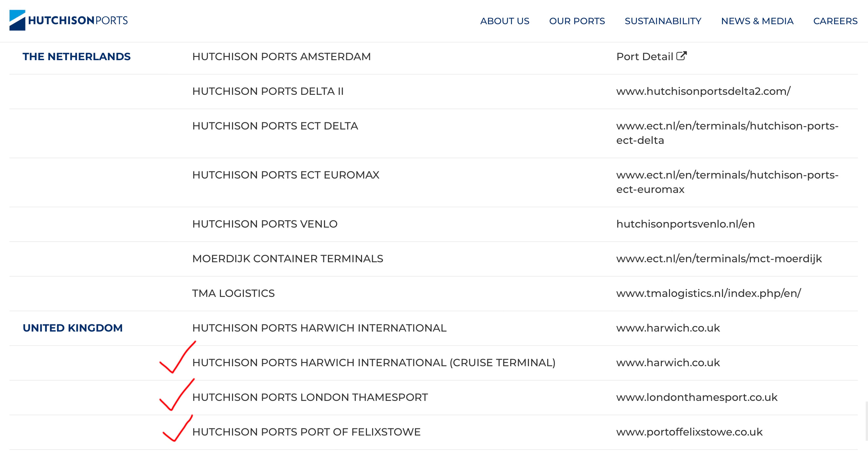Screen dimensions: 868x463
Task: Click HUTCHISON PORTS LONDON THAMESPORT name
Action: [x=310, y=397]
